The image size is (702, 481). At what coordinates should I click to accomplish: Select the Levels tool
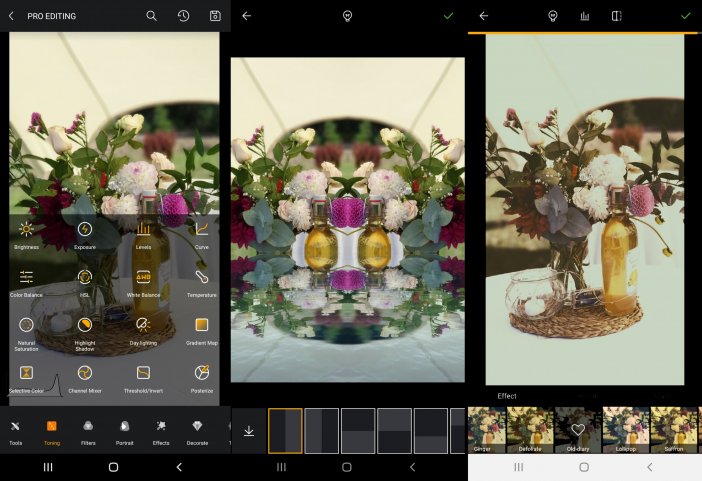[143, 235]
